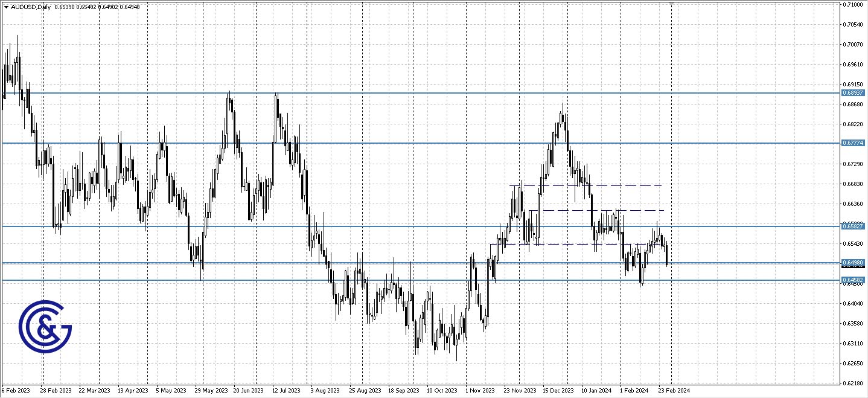Click the low price 0.64902 value
The image size is (868, 398).
(109, 5)
